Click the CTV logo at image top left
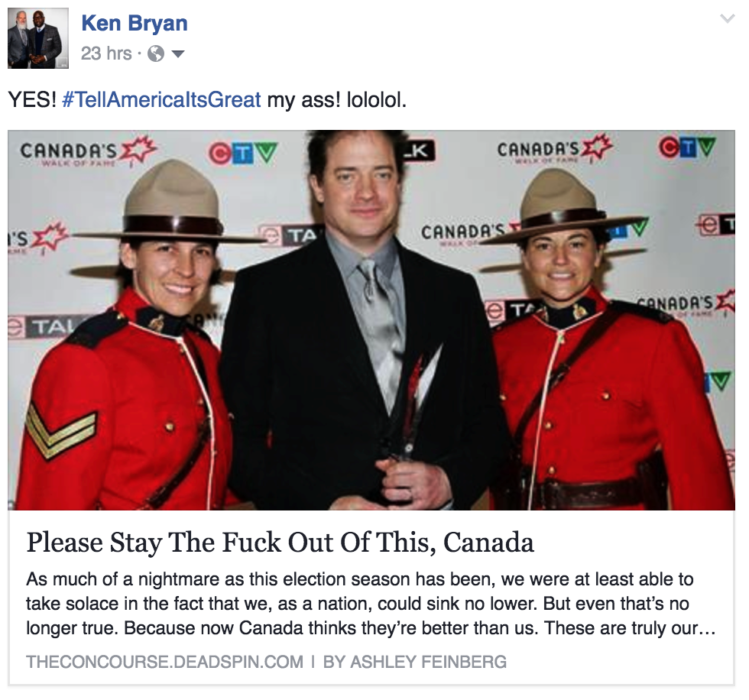The image size is (749, 700). 243,154
